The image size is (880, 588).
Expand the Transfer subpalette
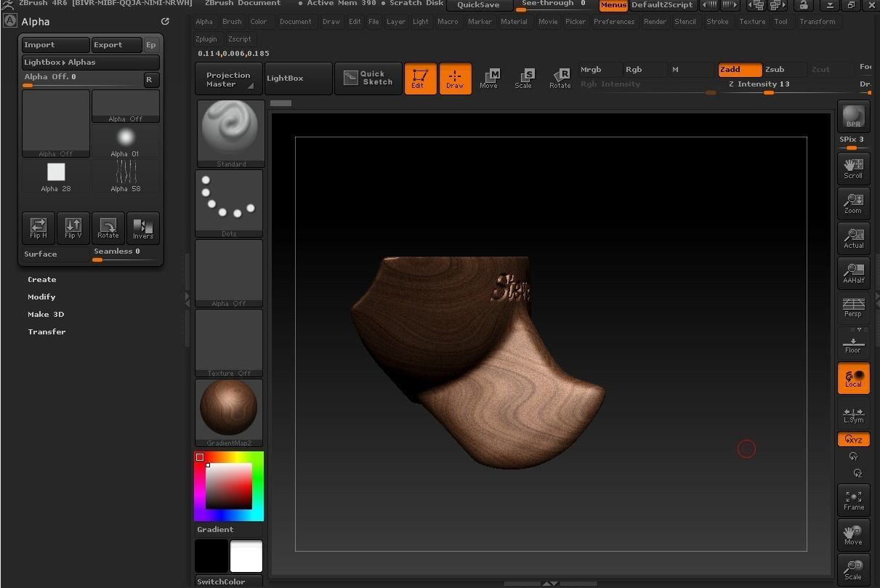pos(47,332)
